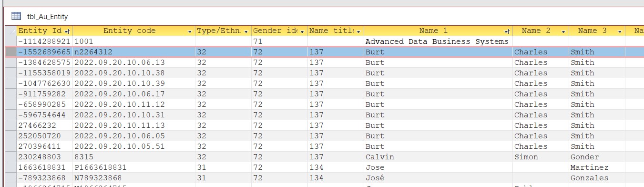Click Entity Id cell -911759282
This screenshot has height=187, width=644.
tap(44, 94)
